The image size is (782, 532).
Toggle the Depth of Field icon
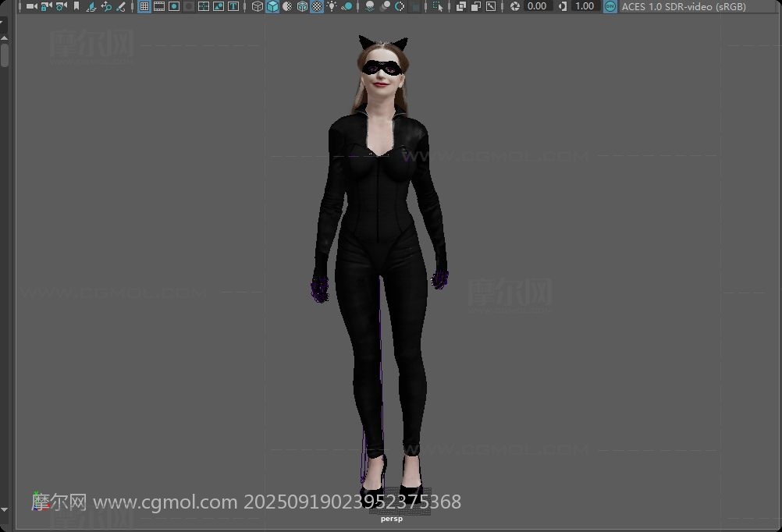click(x=414, y=6)
